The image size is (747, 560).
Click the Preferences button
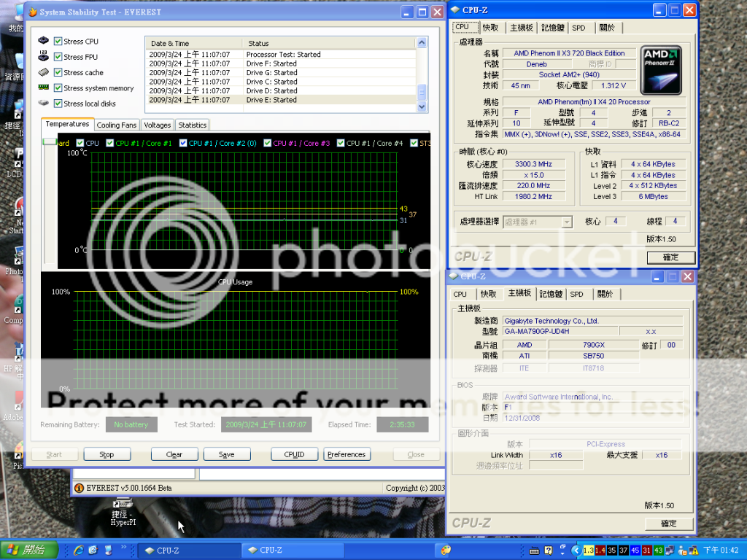[347, 454]
